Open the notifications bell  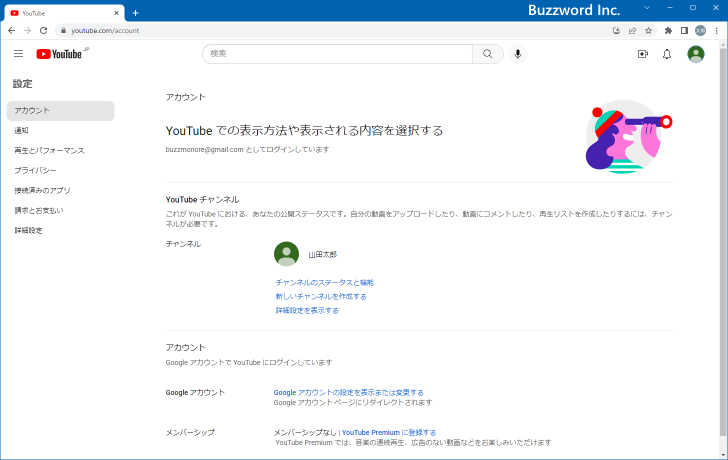667,54
